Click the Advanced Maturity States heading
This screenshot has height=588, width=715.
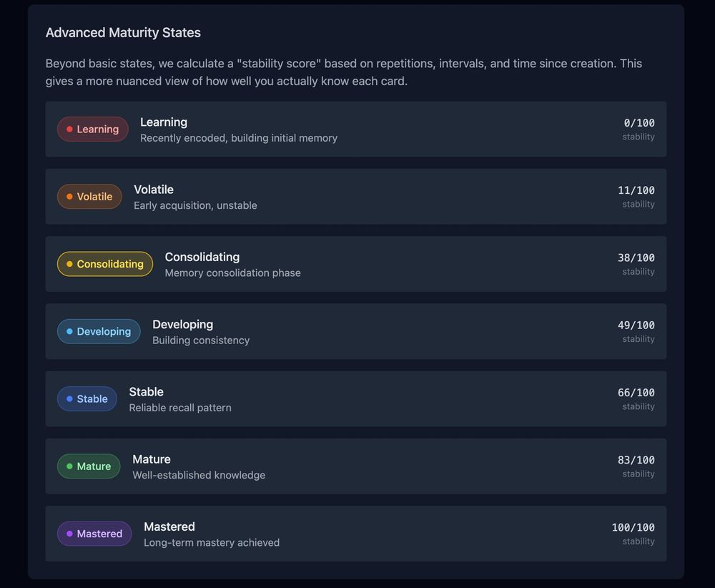point(123,33)
